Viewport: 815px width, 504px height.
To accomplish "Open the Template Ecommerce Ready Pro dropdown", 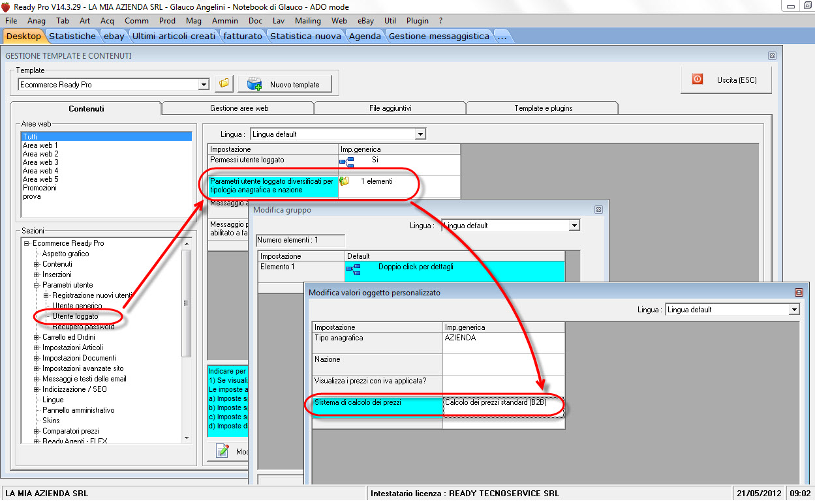I will (204, 85).
